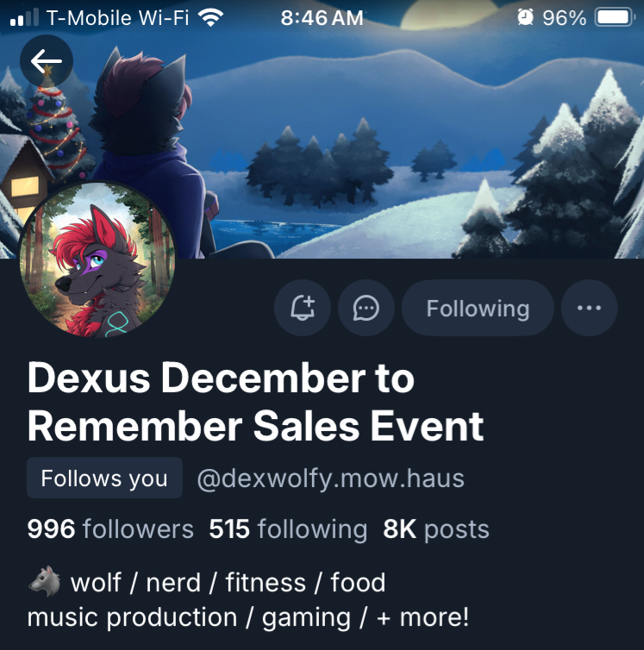Tap the wolf emoji in bio
The image size is (644, 650).
pyautogui.click(x=44, y=581)
